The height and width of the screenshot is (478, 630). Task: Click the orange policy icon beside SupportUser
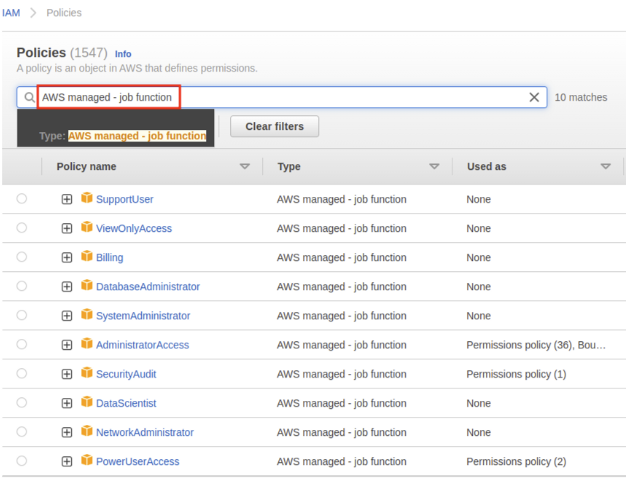[87, 199]
